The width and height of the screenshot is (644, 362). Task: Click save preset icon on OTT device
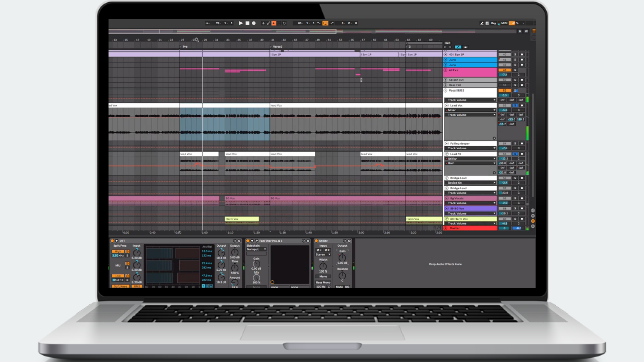(239, 241)
